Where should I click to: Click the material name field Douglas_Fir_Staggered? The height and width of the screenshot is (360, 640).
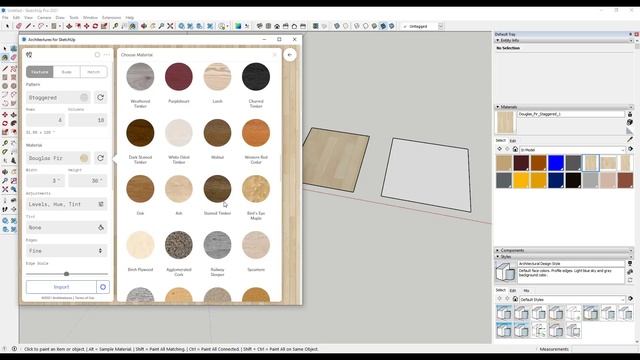pyautogui.click(x=571, y=114)
